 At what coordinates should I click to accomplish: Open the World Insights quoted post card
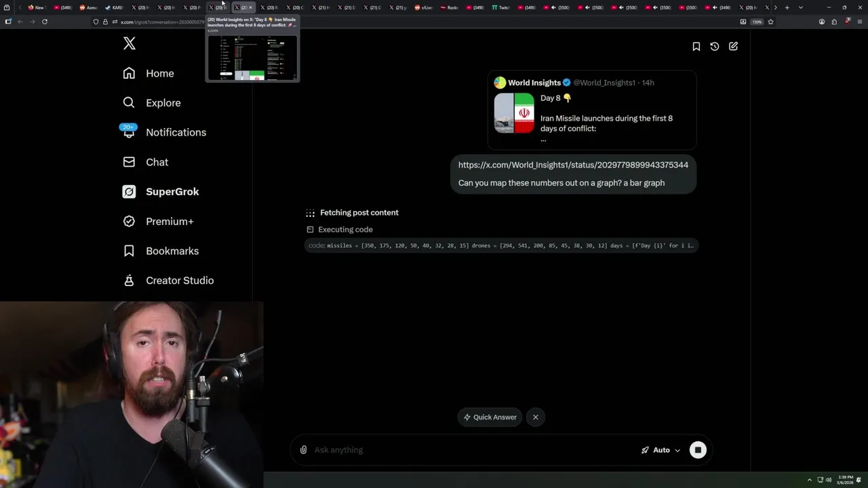coord(592,110)
